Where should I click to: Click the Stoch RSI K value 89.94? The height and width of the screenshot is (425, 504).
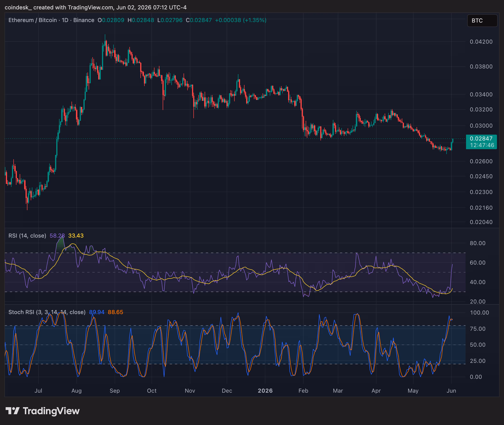[x=97, y=312]
